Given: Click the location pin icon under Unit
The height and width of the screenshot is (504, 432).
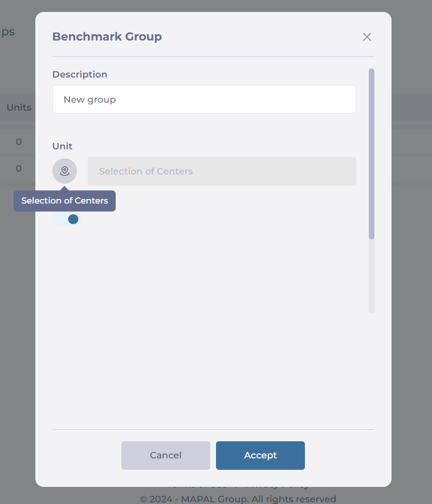Looking at the screenshot, I should [x=64, y=171].
